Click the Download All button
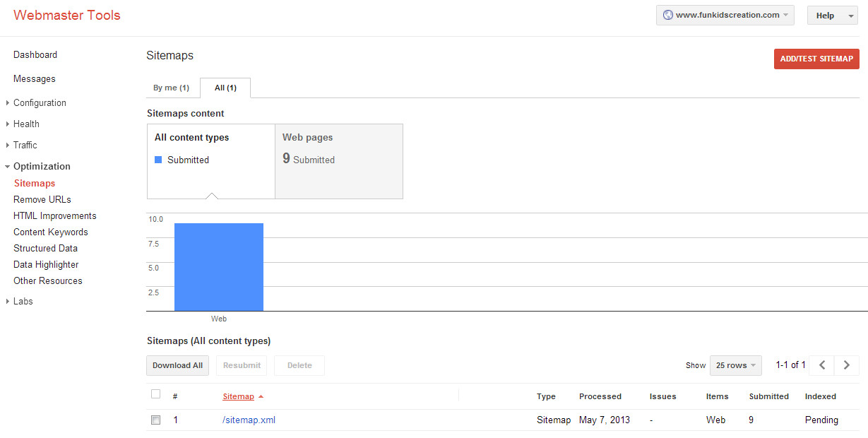The width and height of the screenshot is (868, 438). pos(177,365)
